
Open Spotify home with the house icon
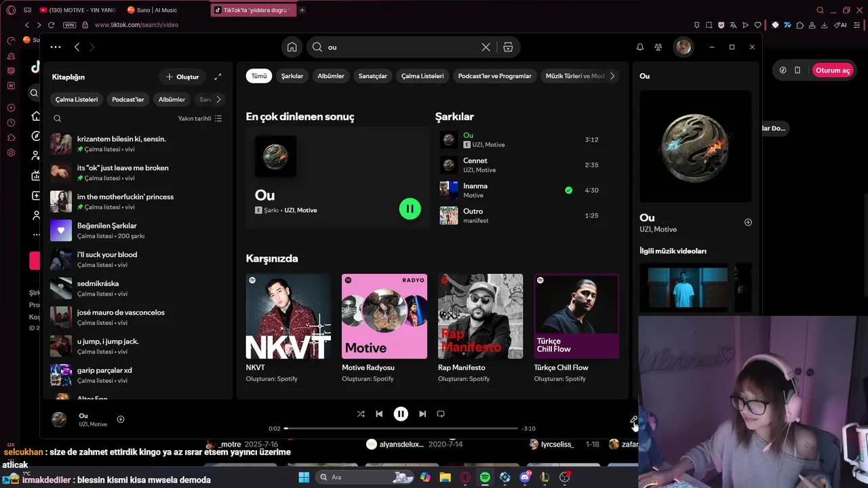coord(292,47)
